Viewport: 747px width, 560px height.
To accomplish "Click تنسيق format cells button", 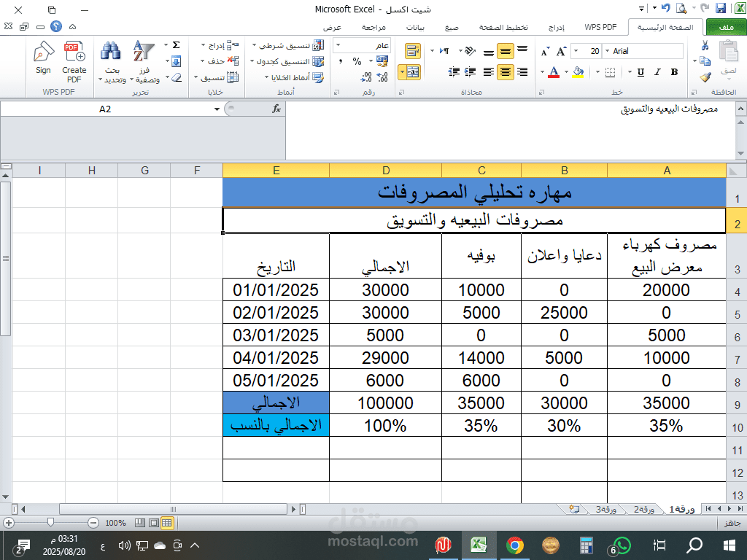I will [x=216, y=77].
